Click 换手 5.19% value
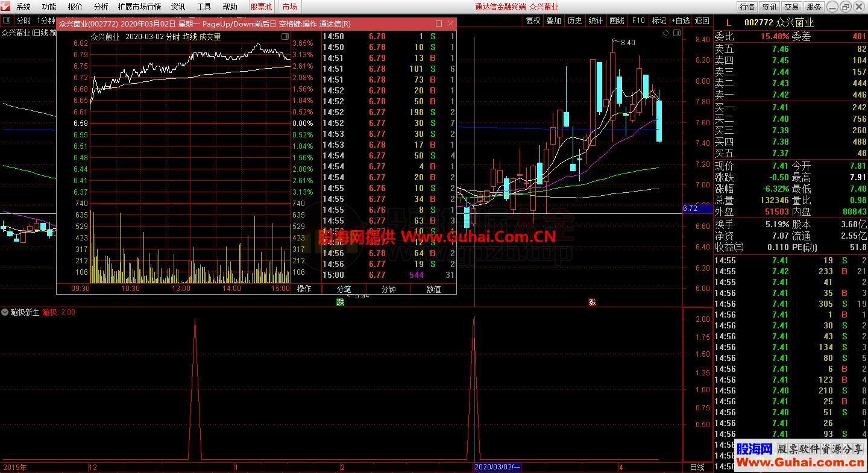The height and width of the screenshot is (473, 868). pyautogui.click(x=778, y=224)
